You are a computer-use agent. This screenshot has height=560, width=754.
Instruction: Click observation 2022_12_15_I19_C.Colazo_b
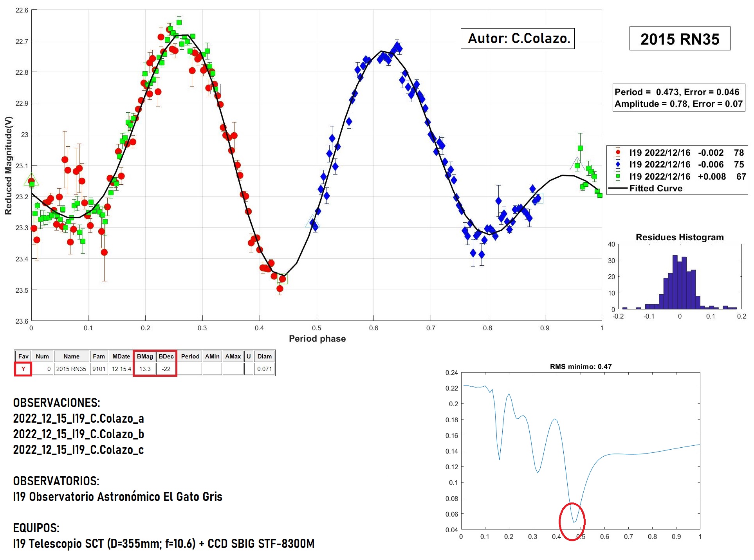(x=78, y=434)
